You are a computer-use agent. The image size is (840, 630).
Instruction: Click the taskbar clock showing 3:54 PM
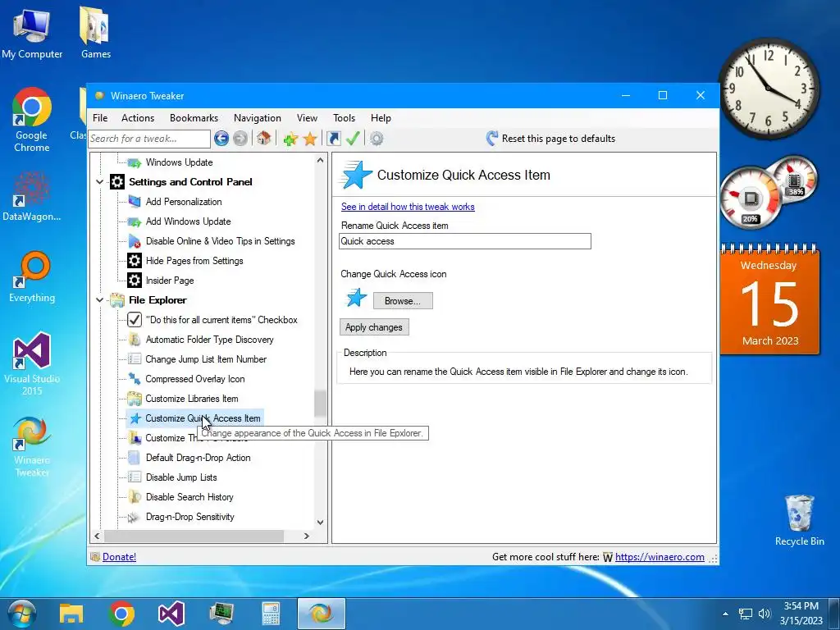(801, 614)
